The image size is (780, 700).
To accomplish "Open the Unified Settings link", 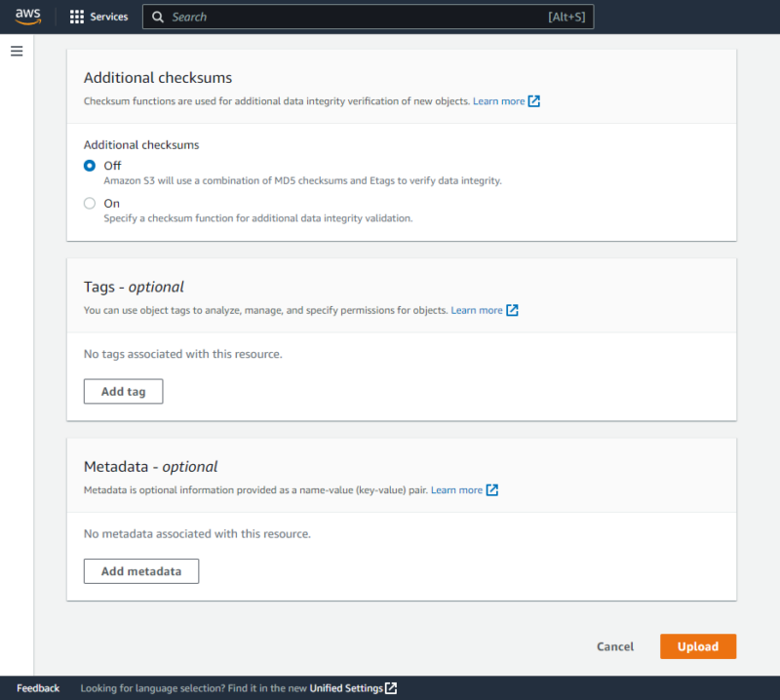I will coord(347,687).
